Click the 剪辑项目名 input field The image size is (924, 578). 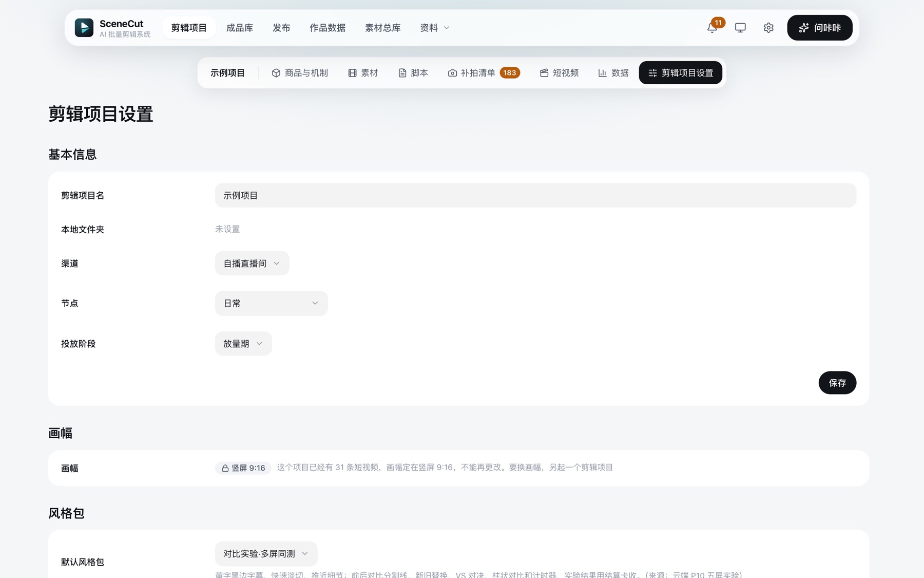tap(535, 195)
